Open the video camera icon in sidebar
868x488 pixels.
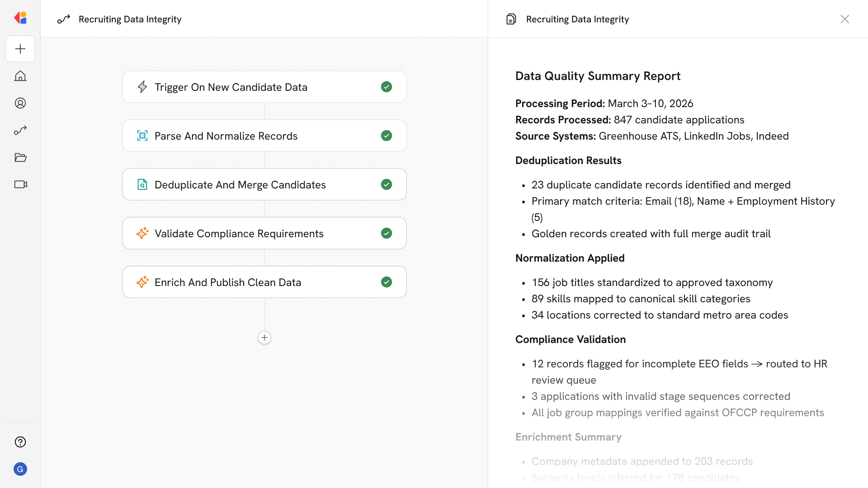coord(20,184)
